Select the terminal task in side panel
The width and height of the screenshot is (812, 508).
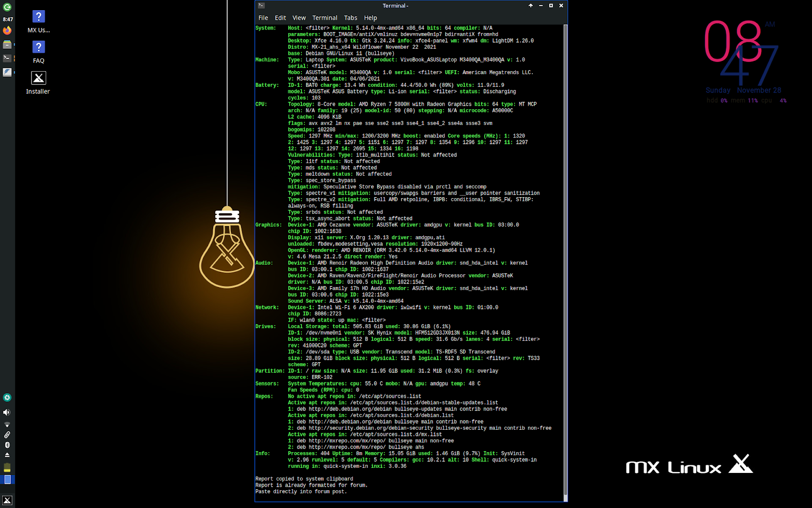pyautogui.click(x=7, y=58)
